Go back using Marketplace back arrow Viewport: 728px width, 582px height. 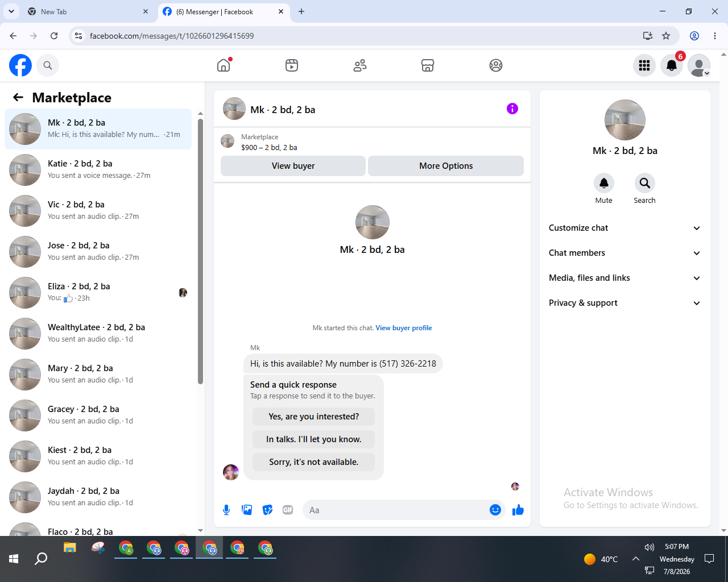[18, 97]
